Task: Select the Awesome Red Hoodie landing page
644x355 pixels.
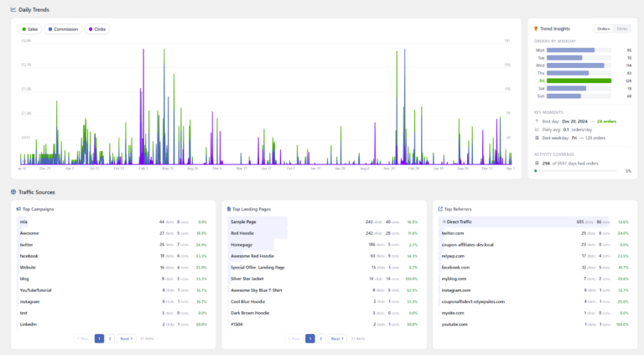Action: 325,256
